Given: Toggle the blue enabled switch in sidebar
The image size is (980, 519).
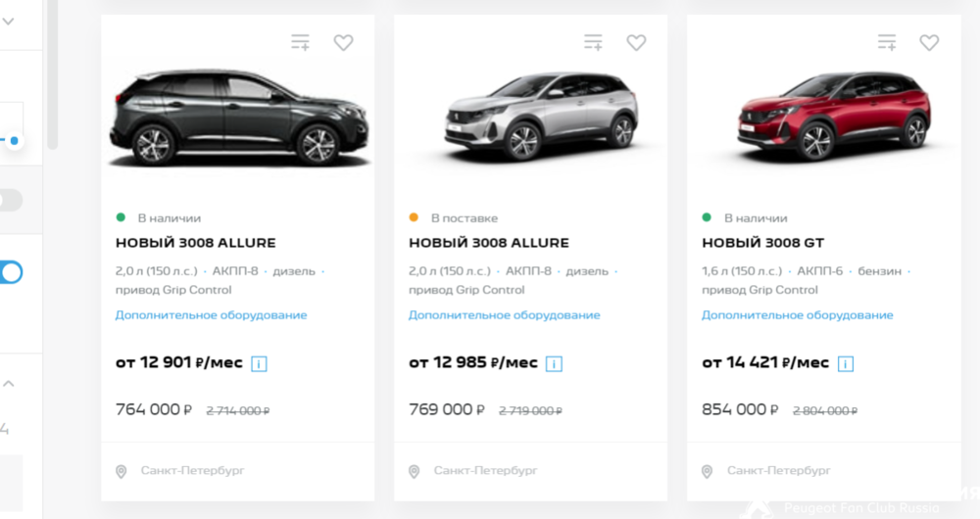Looking at the screenshot, I should (12, 272).
